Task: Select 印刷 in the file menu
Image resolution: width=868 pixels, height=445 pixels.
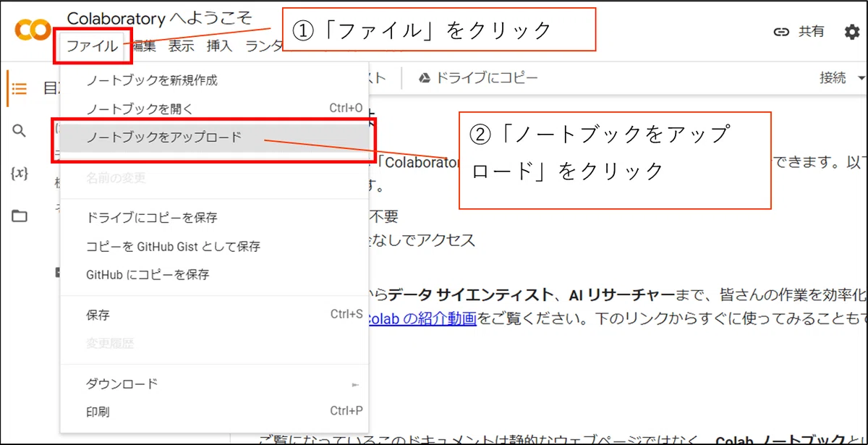Action: coord(215,412)
